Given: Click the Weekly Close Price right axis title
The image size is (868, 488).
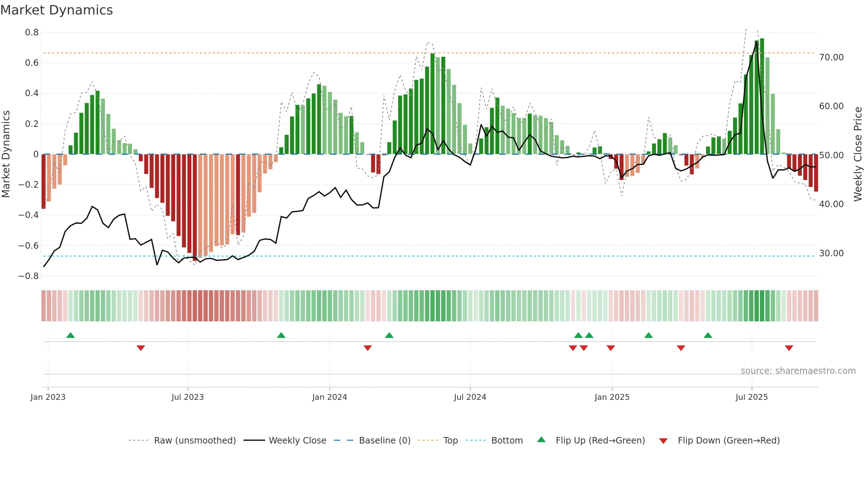Looking at the screenshot, I should pos(858,154).
